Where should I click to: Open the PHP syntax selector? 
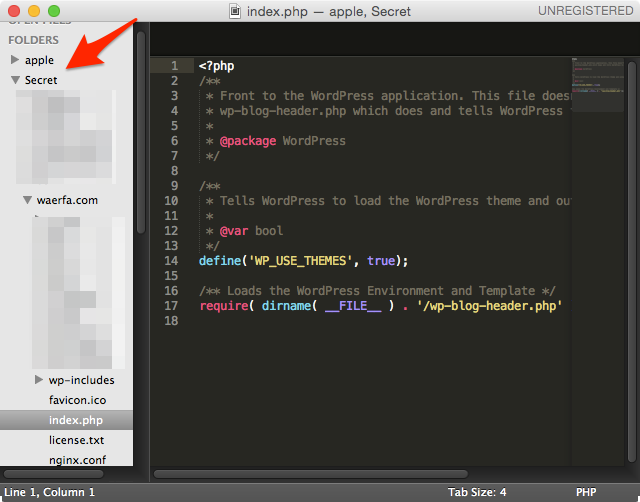pyautogui.click(x=586, y=492)
